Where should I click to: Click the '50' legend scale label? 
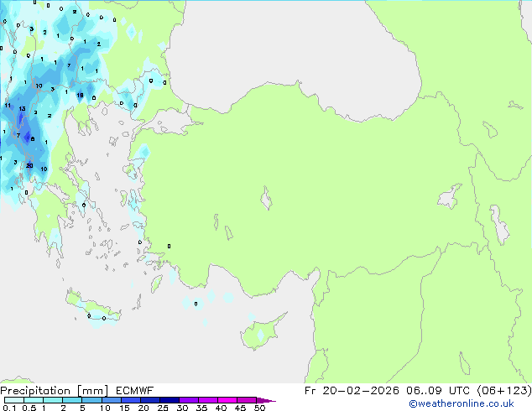pos(259,408)
